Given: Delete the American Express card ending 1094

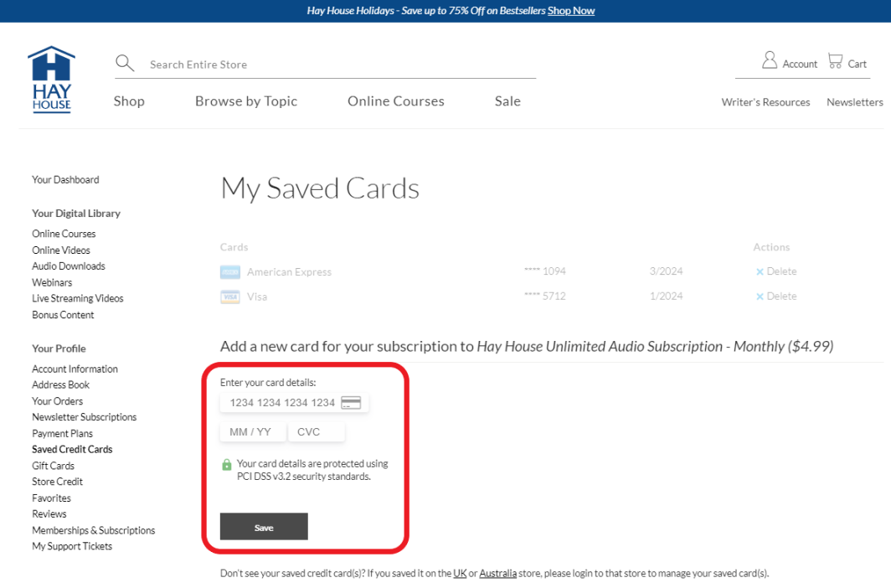Looking at the screenshot, I should [775, 271].
